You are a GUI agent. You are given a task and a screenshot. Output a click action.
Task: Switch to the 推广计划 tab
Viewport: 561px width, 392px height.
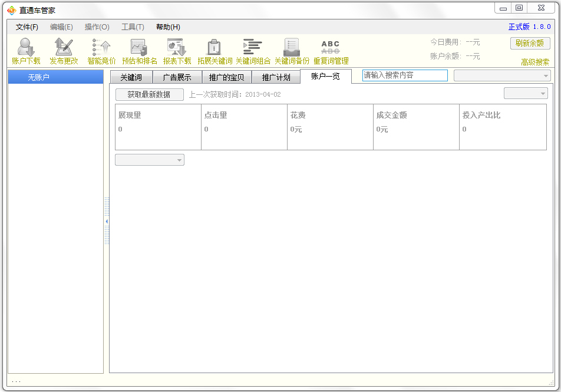tap(276, 77)
